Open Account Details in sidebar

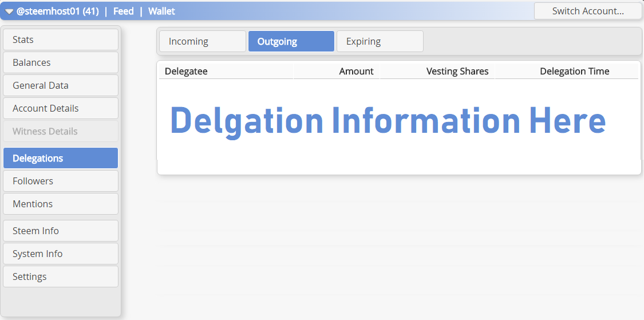61,108
